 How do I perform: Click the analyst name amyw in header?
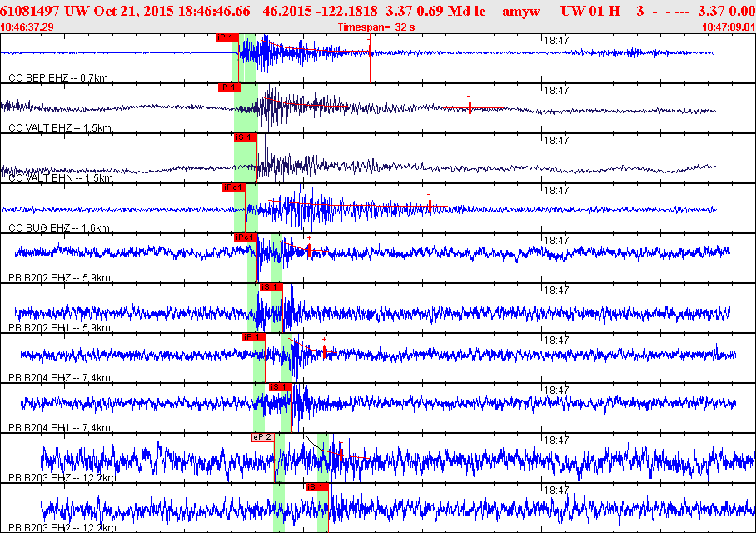[x=521, y=11]
